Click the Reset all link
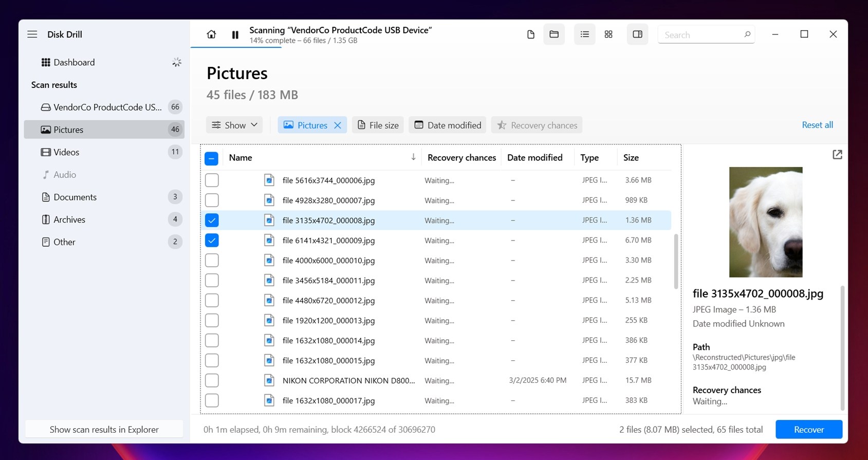This screenshot has height=460, width=868. (817, 125)
